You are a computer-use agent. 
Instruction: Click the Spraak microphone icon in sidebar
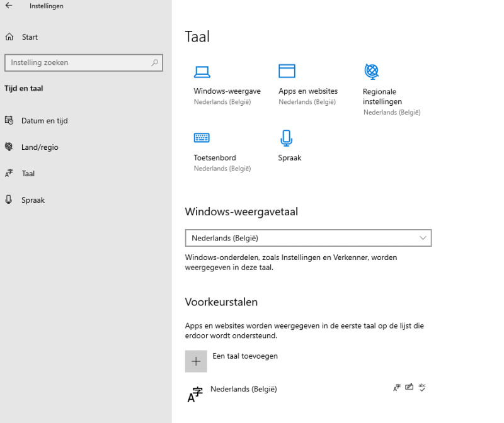click(x=9, y=200)
